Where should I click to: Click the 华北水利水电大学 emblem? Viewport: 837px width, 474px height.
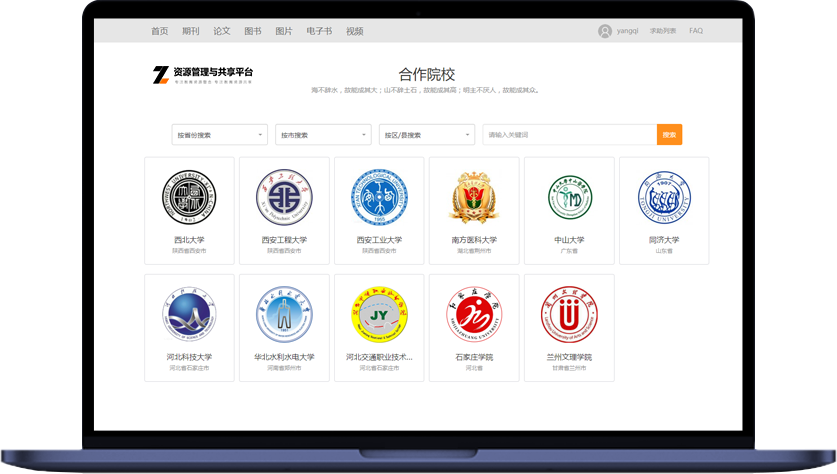coord(284,314)
